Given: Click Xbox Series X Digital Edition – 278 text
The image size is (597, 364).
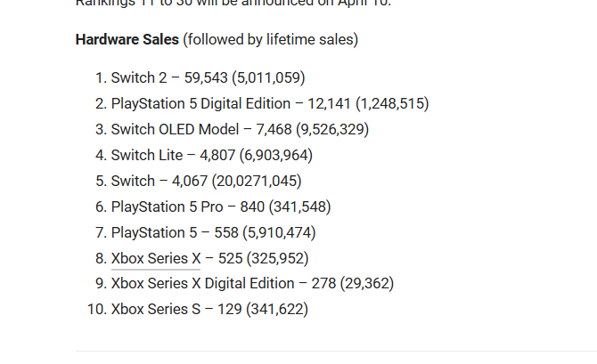Looking at the screenshot, I should coord(224,284).
